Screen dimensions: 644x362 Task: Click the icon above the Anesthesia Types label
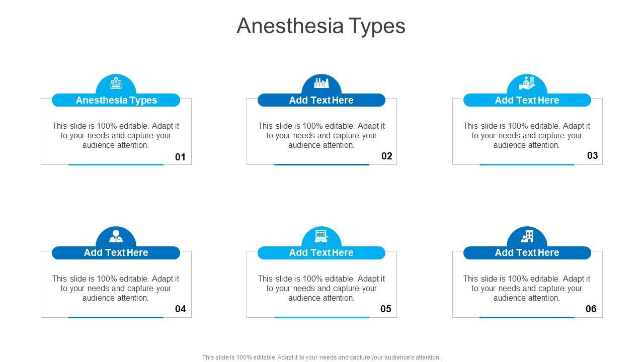[116, 83]
